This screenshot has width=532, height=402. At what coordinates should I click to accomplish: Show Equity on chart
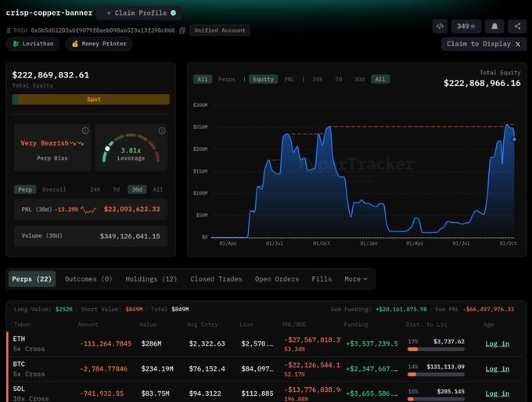264,79
